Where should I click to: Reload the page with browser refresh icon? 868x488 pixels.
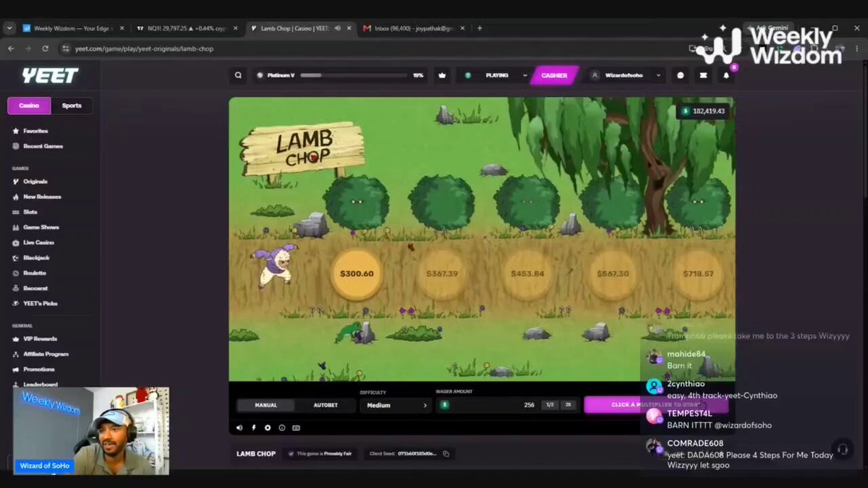[46, 48]
